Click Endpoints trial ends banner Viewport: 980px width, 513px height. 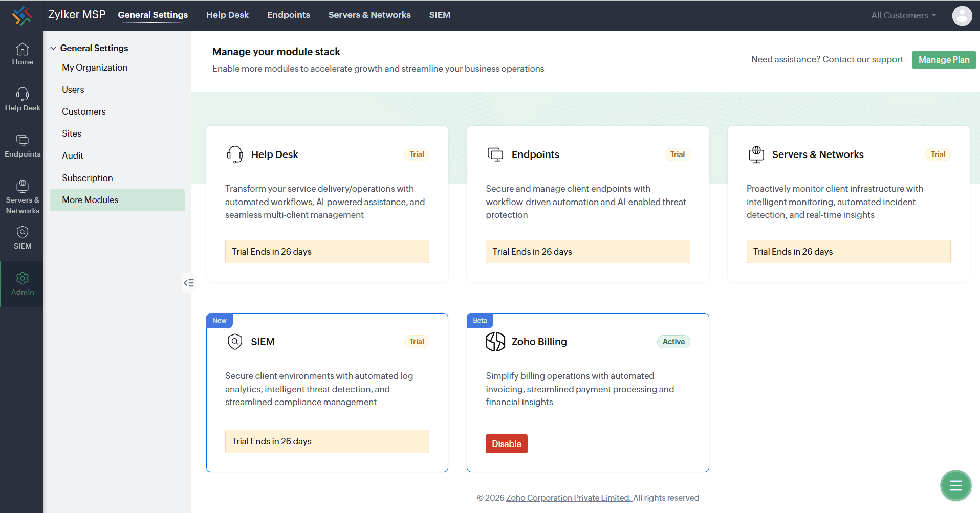(587, 252)
